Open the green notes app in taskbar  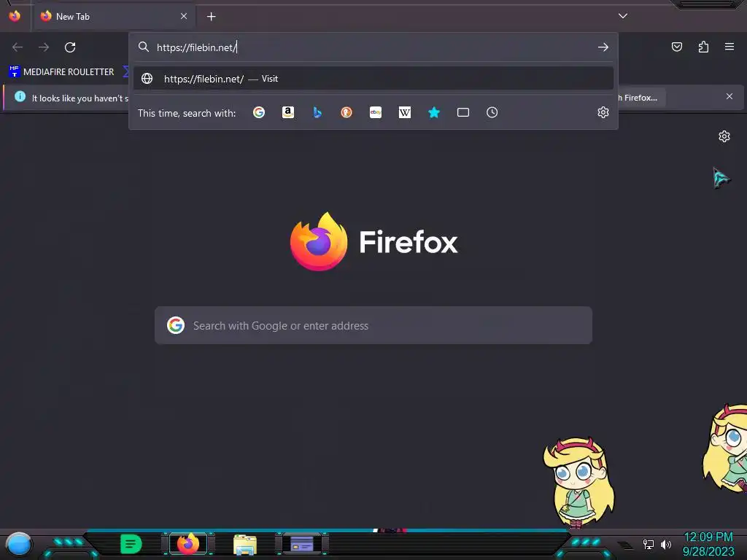point(131,544)
